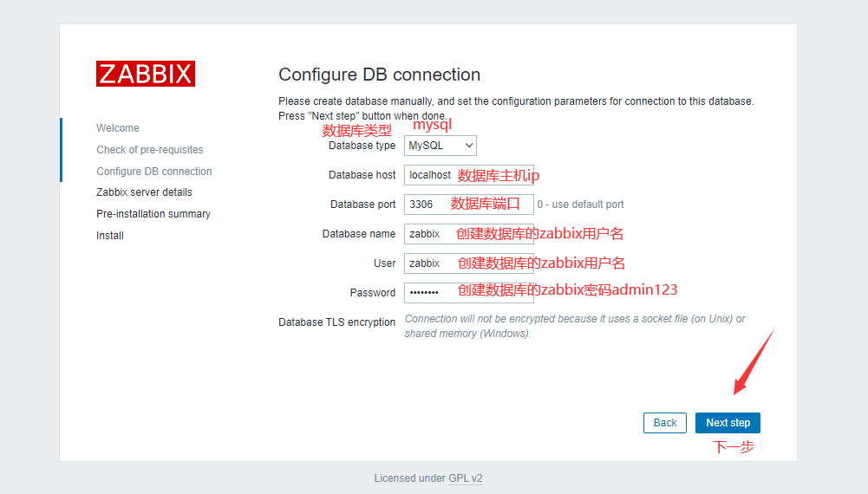Screen dimensions: 868x494
Task: Click the ZABBIX logo
Action: point(146,74)
